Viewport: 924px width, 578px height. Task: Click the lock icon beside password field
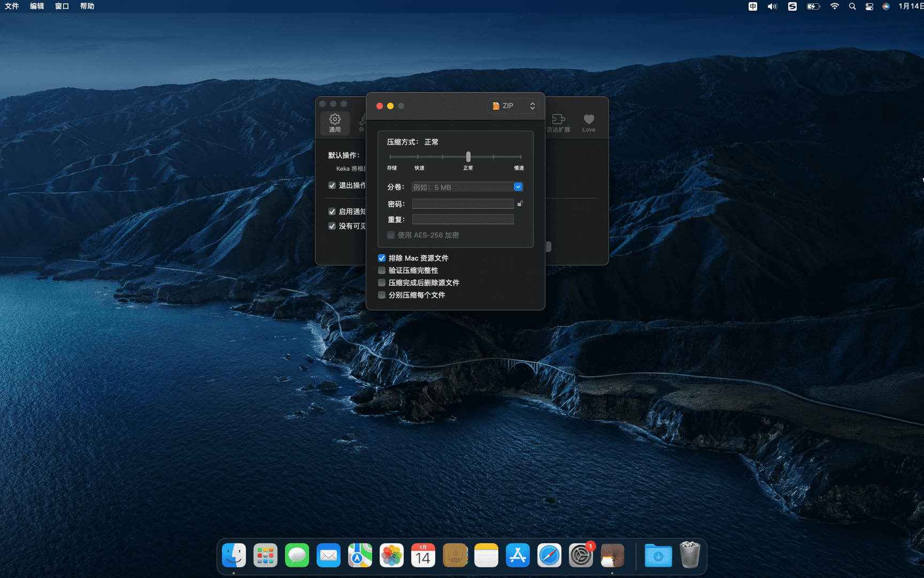coord(520,203)
